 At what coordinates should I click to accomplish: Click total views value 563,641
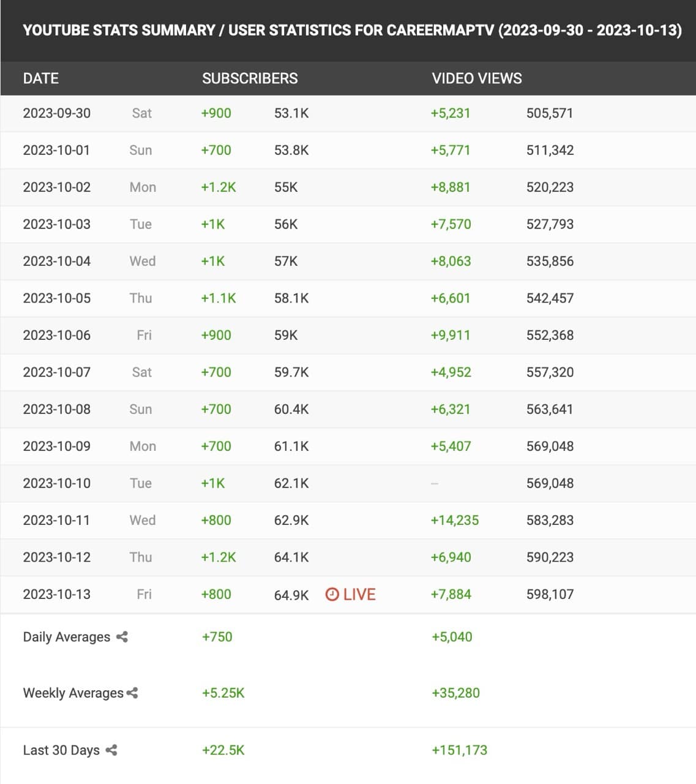coord(550,409)
